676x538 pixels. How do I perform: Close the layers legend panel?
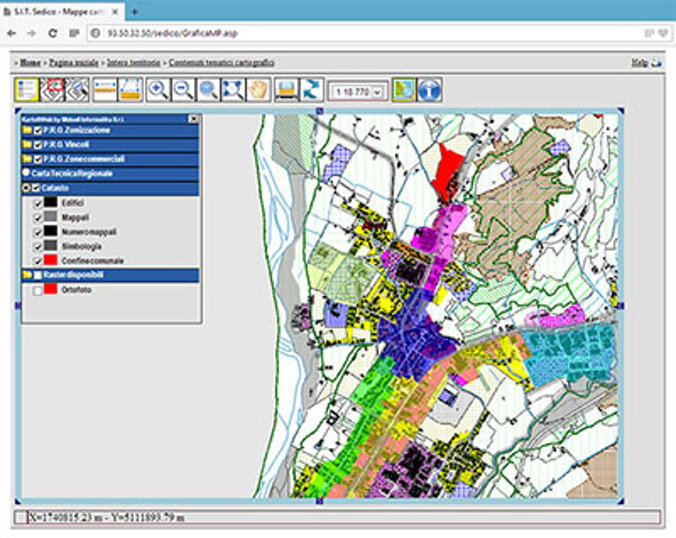193,118
